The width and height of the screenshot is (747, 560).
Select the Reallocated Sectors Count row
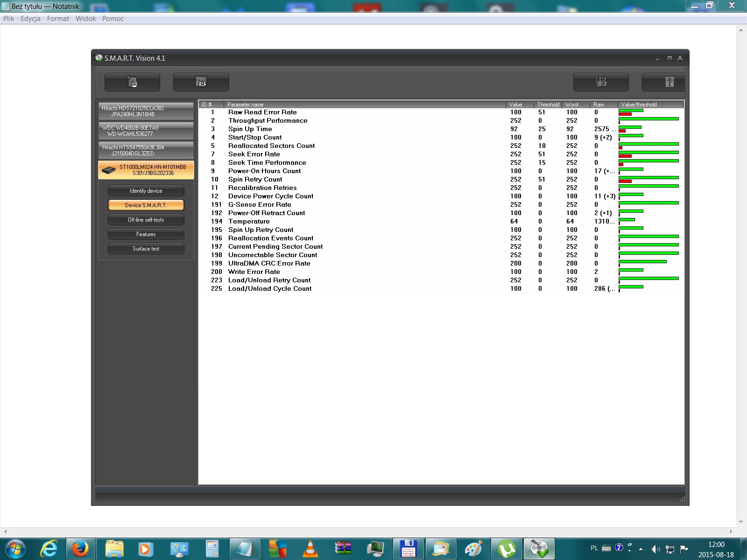(441, 146)
